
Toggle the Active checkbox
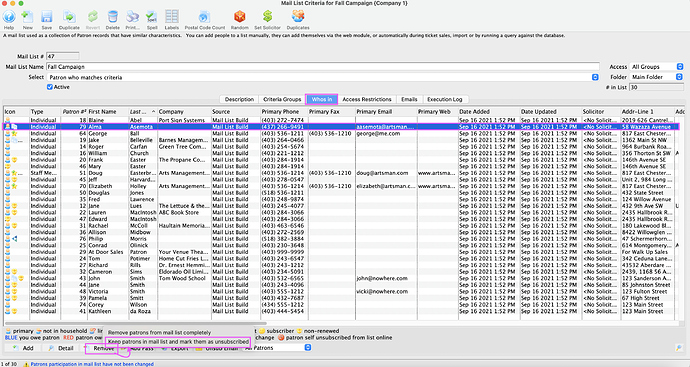click(x=50, y=87)
